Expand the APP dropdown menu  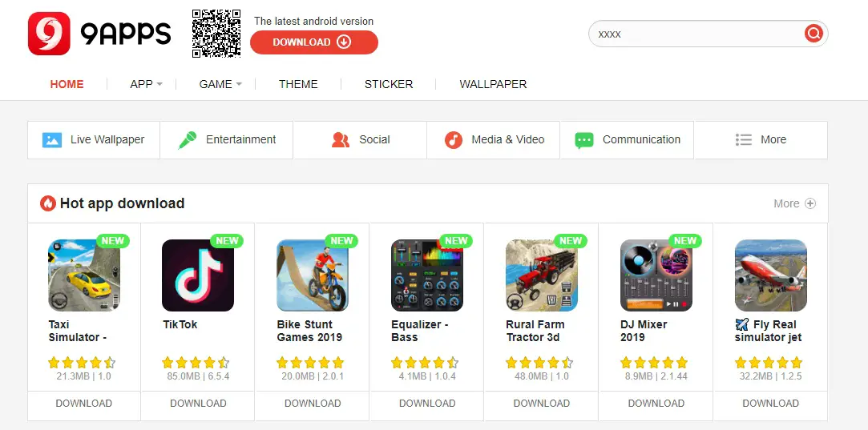coord(146,84)
